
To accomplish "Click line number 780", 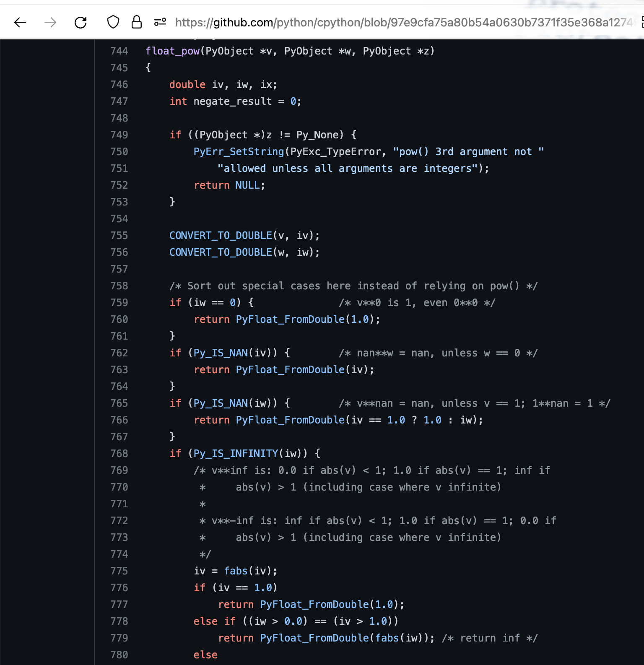I will pyautogui.click(x=119, y=655).
